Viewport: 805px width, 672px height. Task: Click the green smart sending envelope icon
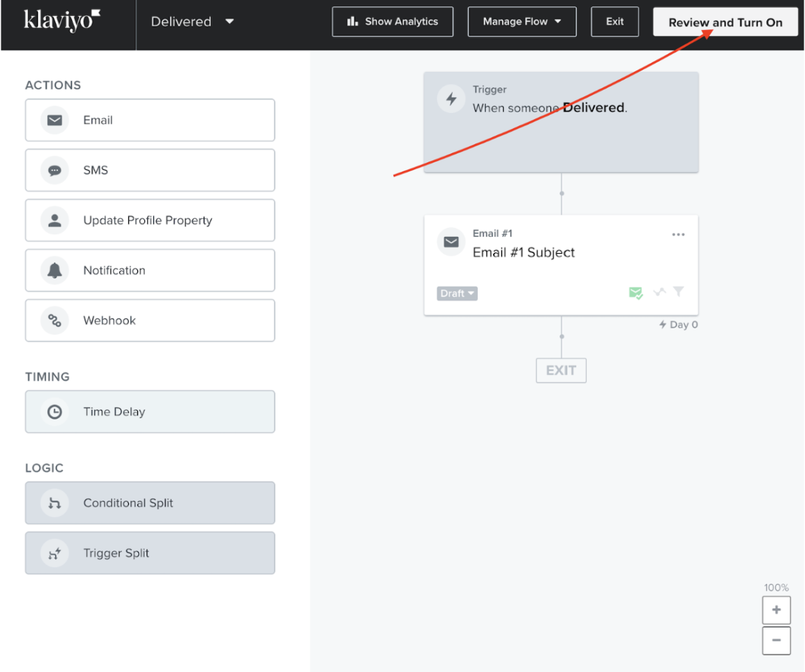[x=635, y=293]
